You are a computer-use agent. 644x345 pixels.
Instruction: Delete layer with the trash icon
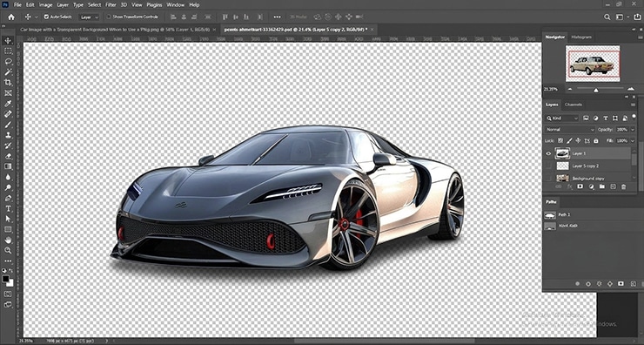623,186
